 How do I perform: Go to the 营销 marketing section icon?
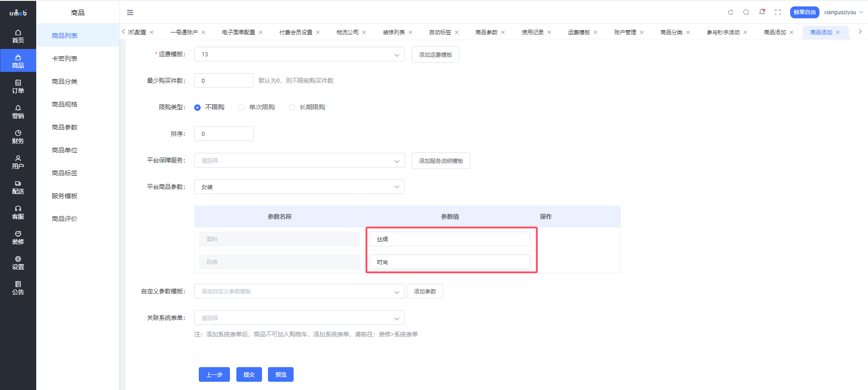(x=18, y=112)
